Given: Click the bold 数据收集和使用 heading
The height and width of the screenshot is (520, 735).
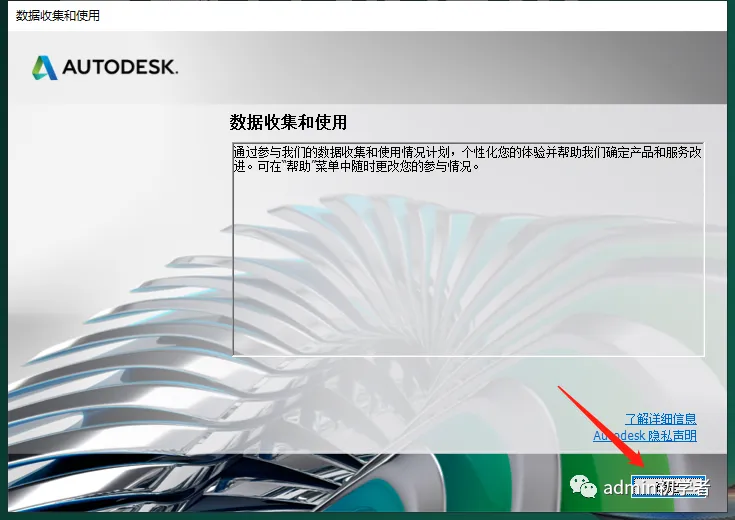Looking at the screenshot, I should tap(289, 122).
